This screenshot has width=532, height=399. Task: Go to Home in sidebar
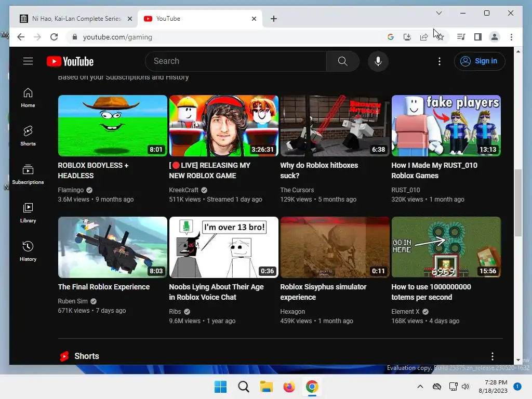[x=28, y=98]
